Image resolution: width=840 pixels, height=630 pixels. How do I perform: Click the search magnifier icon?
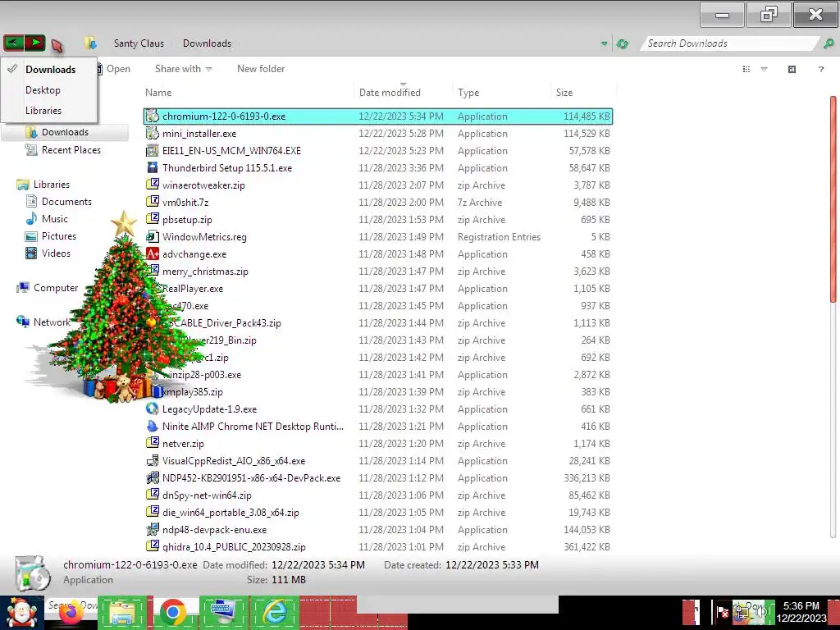click(829, 43)
